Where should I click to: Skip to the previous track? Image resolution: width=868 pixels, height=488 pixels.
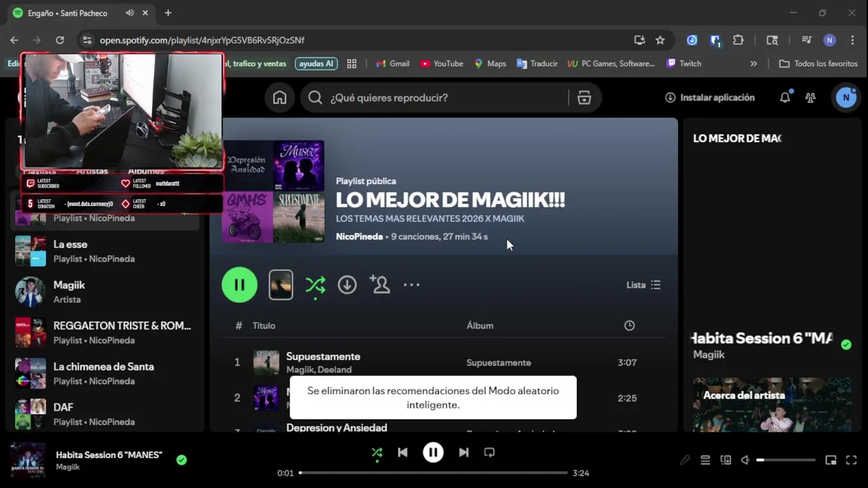[403, 452]
